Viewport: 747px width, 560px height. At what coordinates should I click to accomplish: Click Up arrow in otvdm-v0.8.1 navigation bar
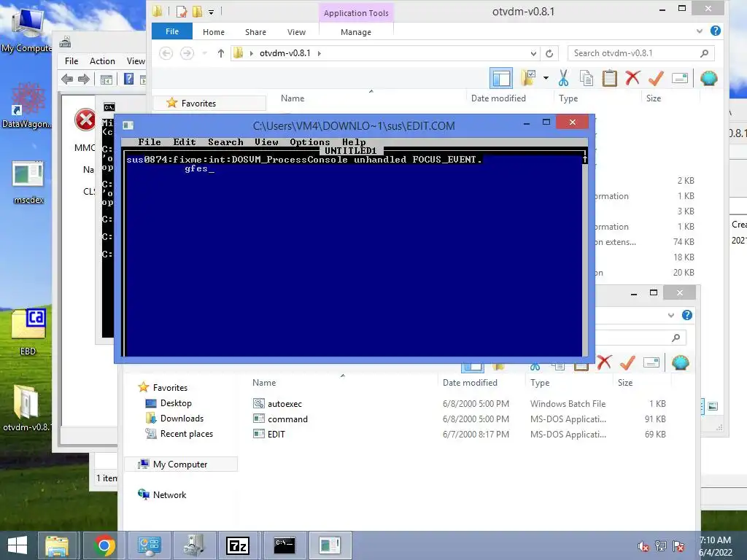(x=220, y=53)
